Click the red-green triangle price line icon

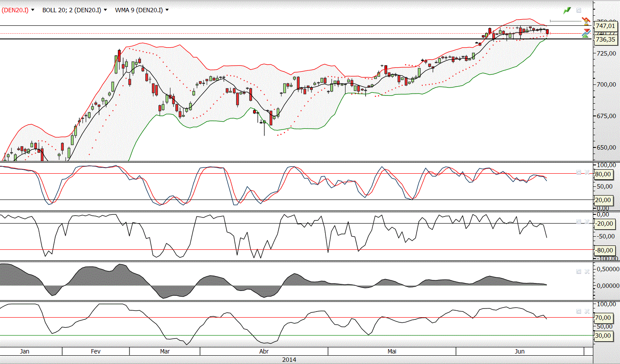[x=586, y=33]
